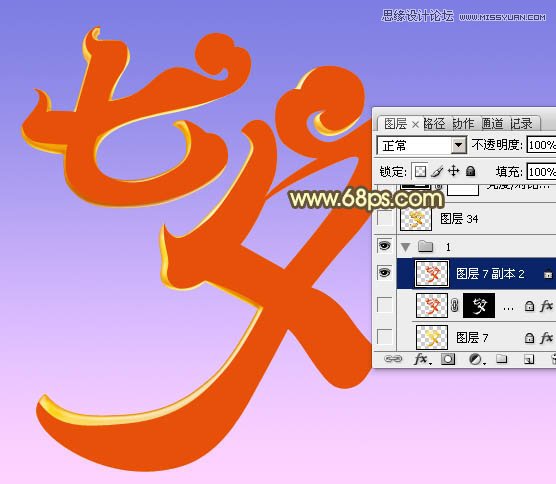Create a new layer
556x484 pixels.
(x=529, y=360)
